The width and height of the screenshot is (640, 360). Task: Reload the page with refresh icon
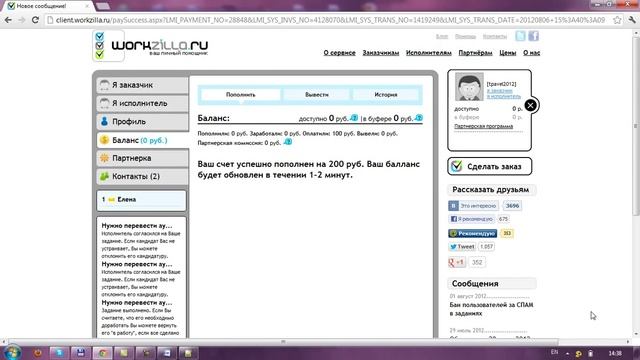tap(35, 20)
